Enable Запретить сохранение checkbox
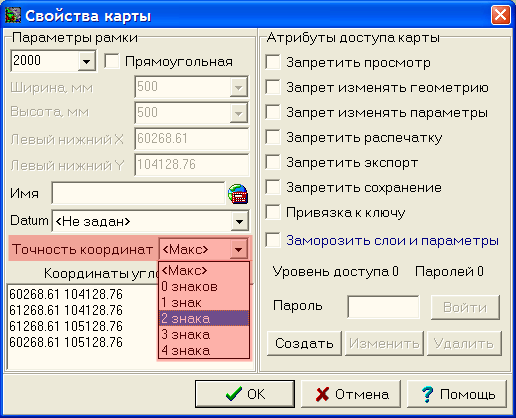 coord(273,187)
